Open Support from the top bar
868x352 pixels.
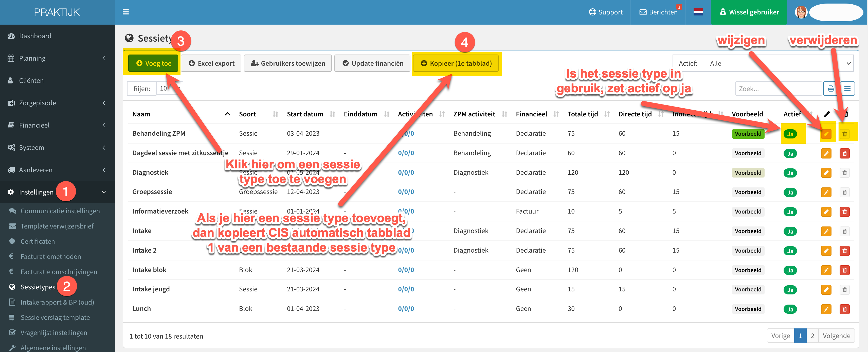pos(606,12)
